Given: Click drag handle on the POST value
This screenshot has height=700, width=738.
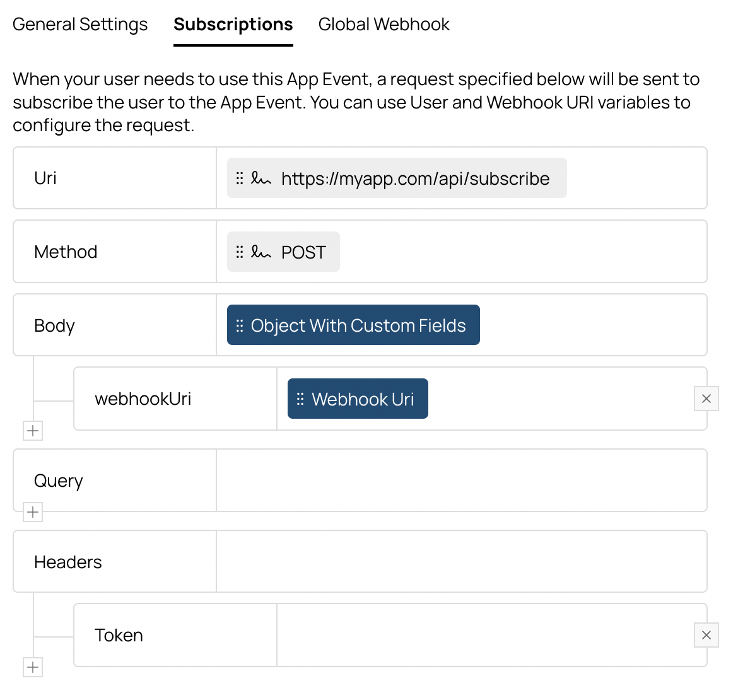Looking at the screenshot, I should pyautogui.click(x=240, y=252).
